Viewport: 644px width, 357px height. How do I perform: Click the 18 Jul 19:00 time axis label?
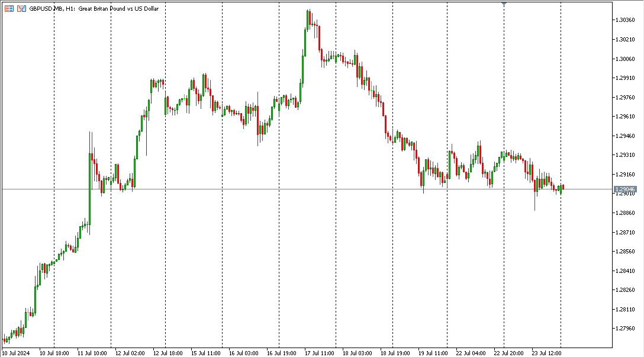click(x=395, y=353)
